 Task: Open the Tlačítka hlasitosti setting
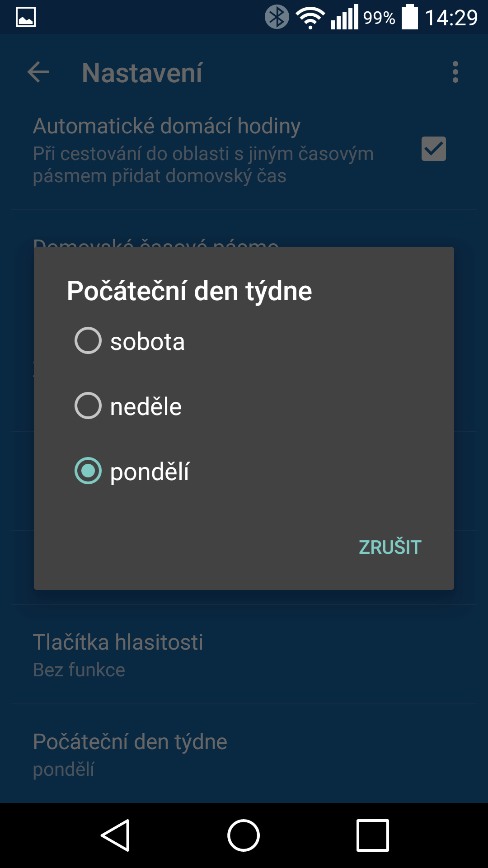pyautogui.click(x=244, y=654)
